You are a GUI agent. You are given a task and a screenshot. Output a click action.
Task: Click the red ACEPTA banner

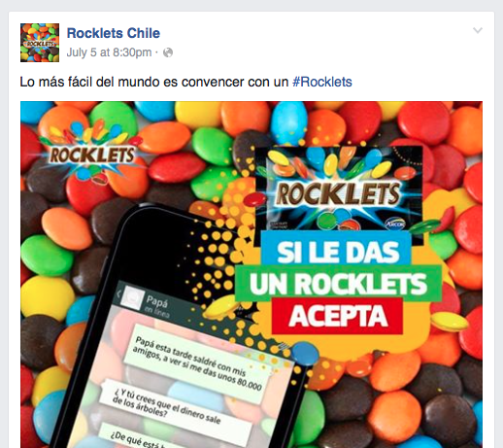(x=337, y=316)
